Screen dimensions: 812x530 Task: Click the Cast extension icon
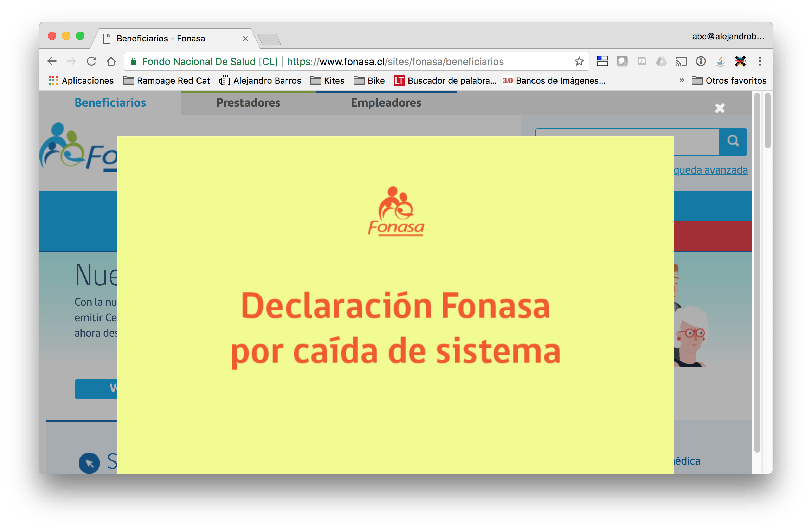(x=681, y=62)
